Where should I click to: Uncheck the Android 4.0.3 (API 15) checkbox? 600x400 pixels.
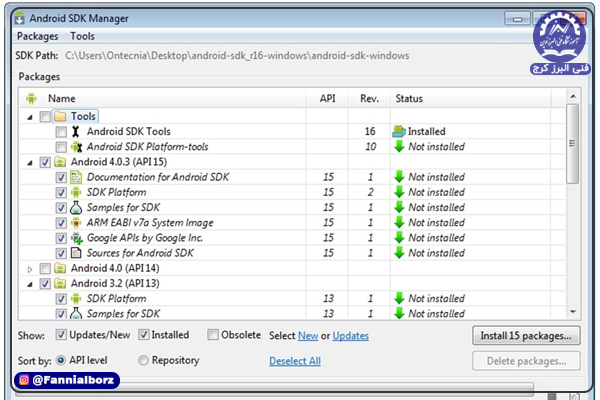point(45,162)
